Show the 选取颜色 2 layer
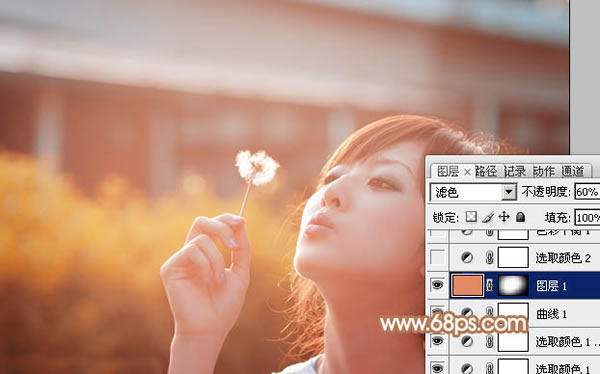 (437, 257)
